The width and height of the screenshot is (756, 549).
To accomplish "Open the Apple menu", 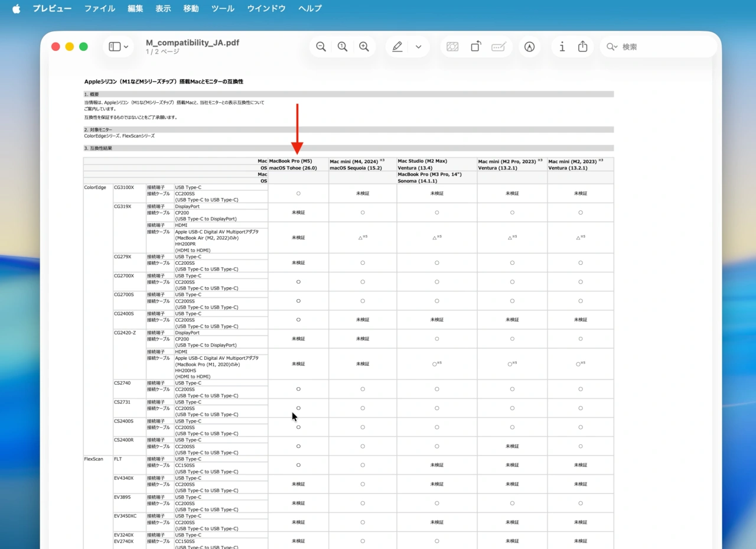I will click(16, 8).
